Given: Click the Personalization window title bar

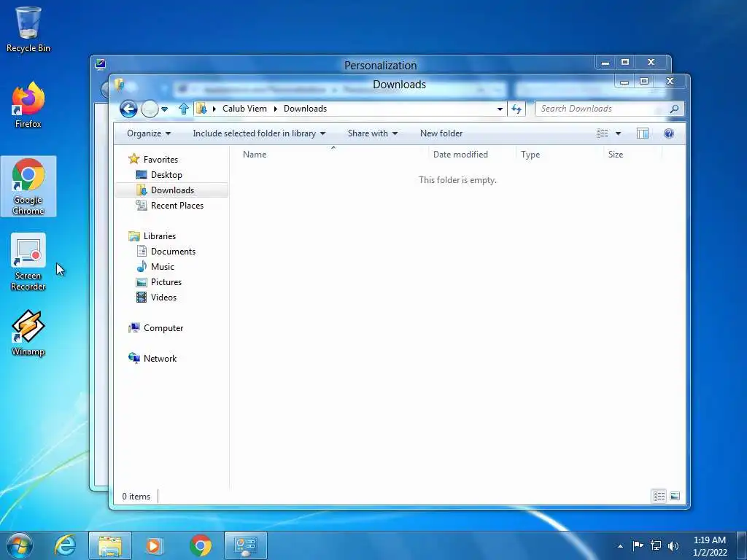Looking at the screenshot, I should 380,65.
